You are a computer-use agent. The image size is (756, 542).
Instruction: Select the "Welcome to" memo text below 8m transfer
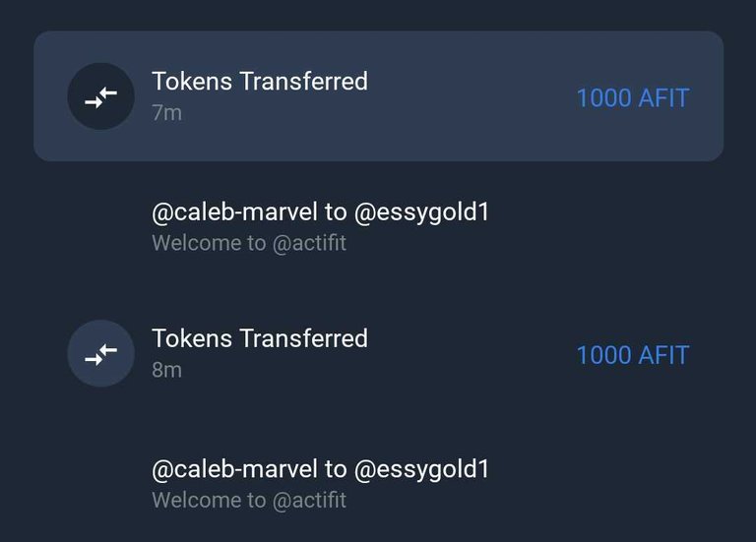(x=209, y=501)
